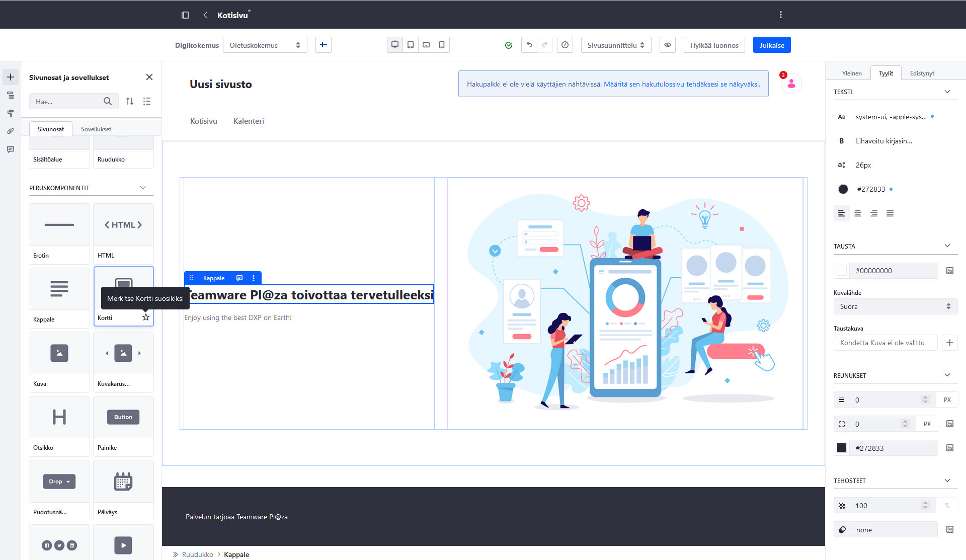Open the Kuvalähde Suora dropdown
Viewport: 966px width, 560px height.
[x=896, y=306]
